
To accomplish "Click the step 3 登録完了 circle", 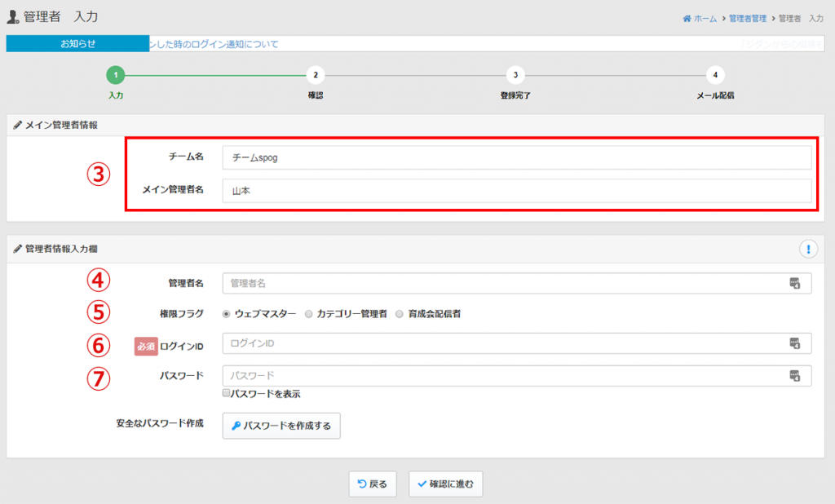I will pyautogui.click(x=515, y=75).
